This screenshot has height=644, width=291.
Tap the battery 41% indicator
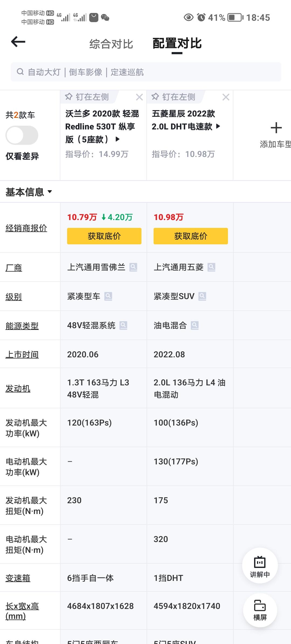[x=226, y=18]
